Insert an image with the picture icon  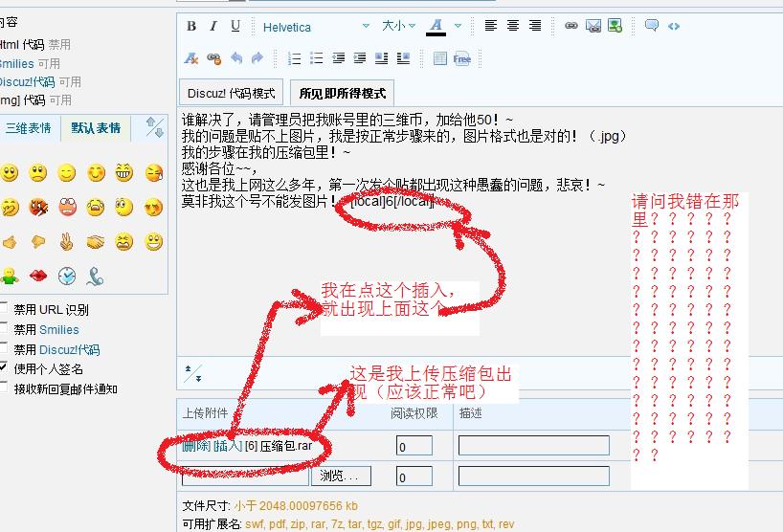(615, 26)
